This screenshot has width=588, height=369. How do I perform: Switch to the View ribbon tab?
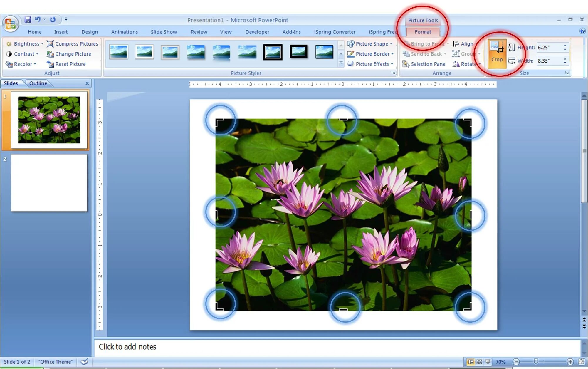point(225,32)
